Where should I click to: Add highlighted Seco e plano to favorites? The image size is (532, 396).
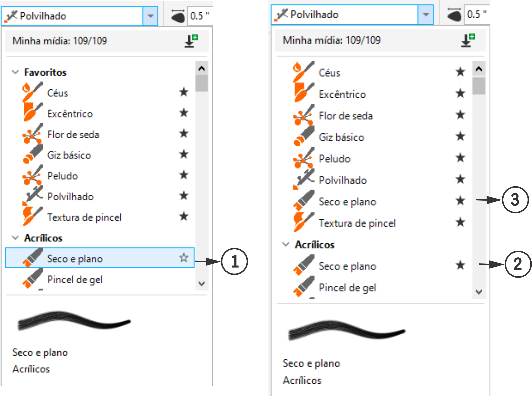point(184,258)
